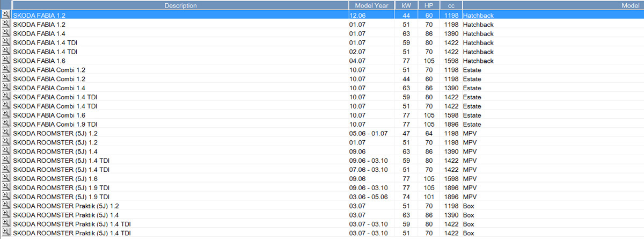Image resolution: width=644 pixels, height=239 pixels.
Task: Open details icon for Roomster Praktik (5J) 1.4 petrol
Action: coord(5,215)
